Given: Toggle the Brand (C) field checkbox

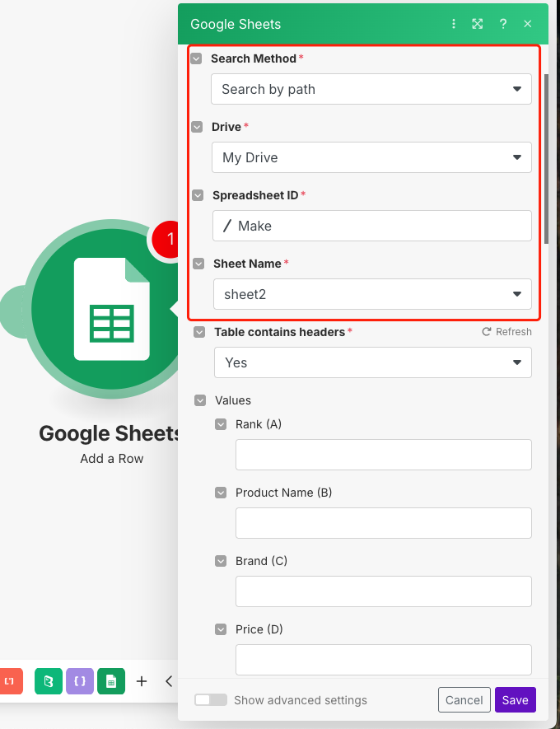Looking at the screenshot, I should pos(221,561).
